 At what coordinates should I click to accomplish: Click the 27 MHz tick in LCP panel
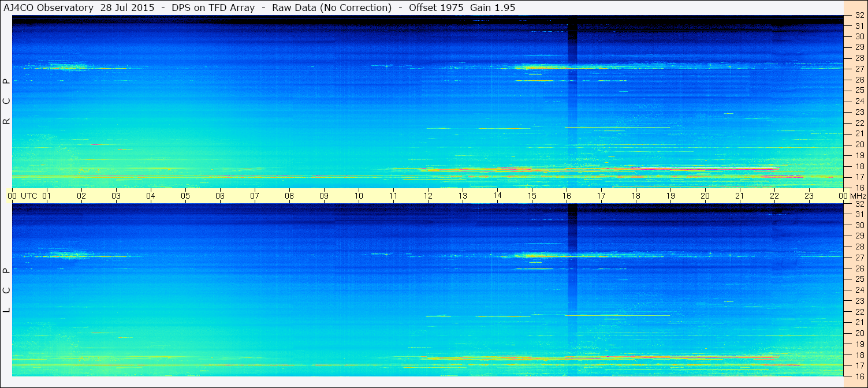coord(859,258)
